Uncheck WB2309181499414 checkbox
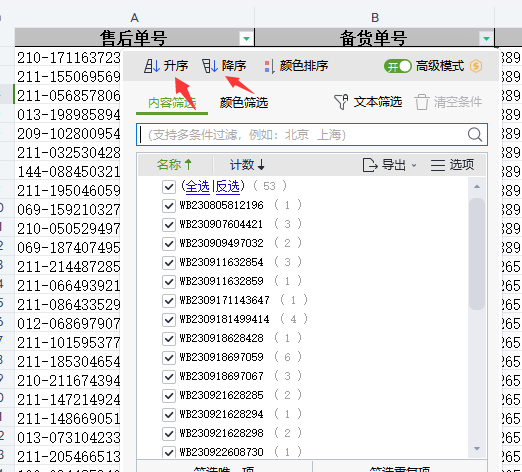Screen dimensions: 522x472 (169, 319)
